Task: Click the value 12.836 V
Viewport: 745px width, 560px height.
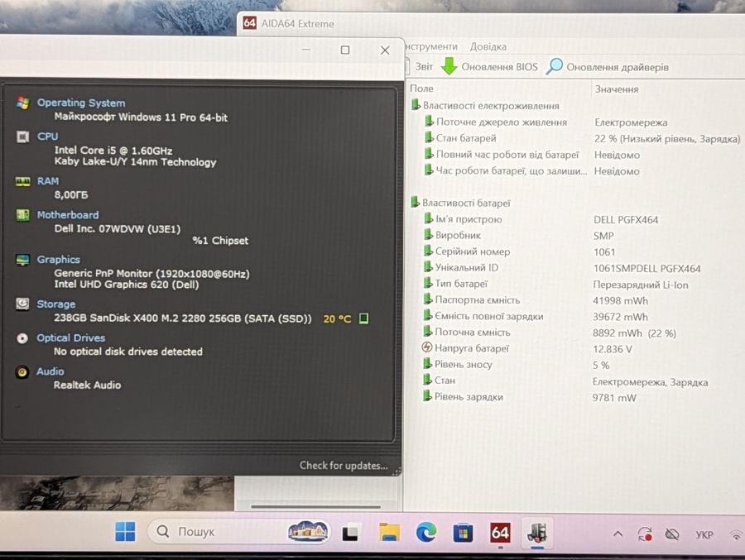Action: pyautogui.click(x=612, y=349)
